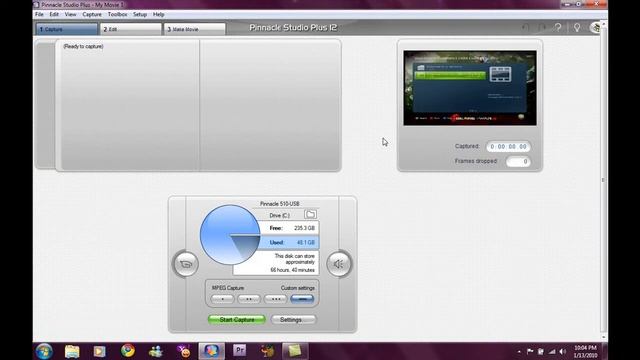Switch to the 2 Edit tab
This screenshot has height=360, width=640.
click(131, 29)
